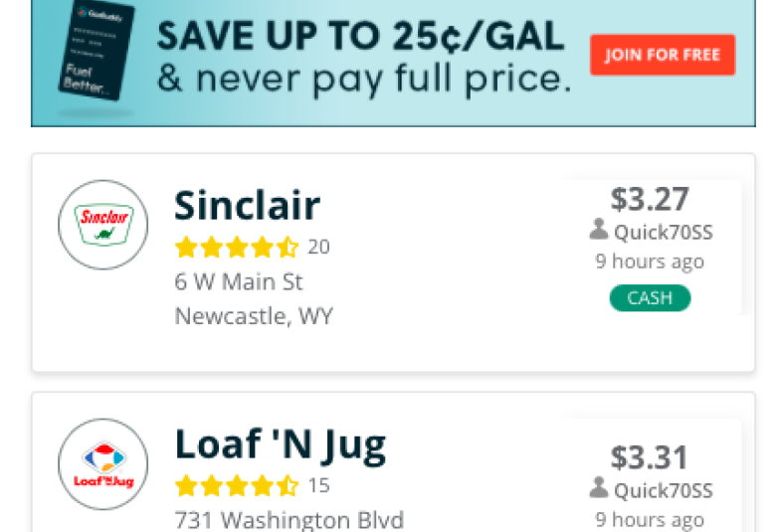
Task: Open the Sinclair station name link
Action: (248, 206)
